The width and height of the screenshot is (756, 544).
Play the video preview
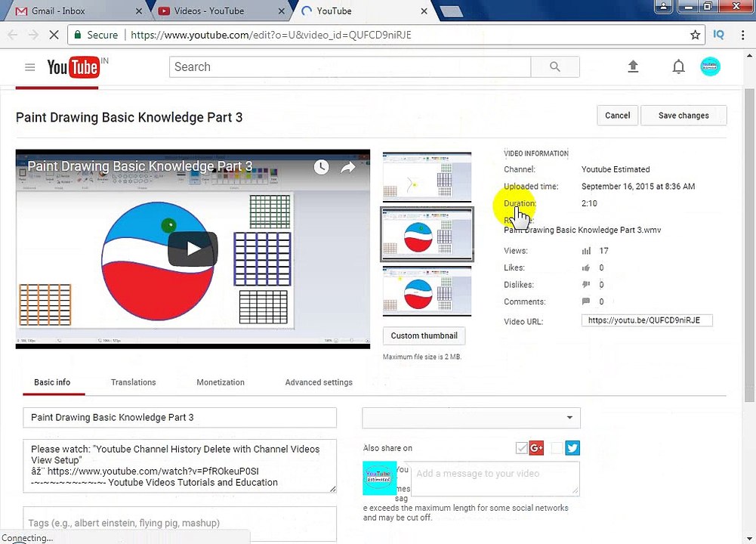point(193,249)
